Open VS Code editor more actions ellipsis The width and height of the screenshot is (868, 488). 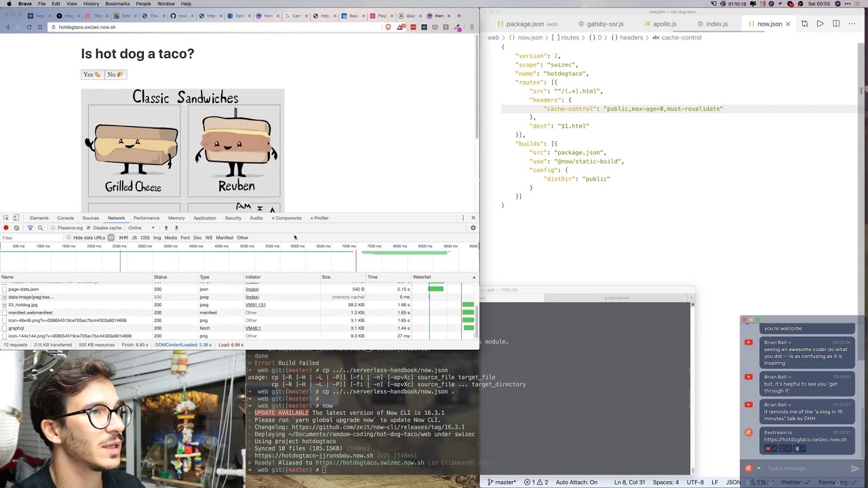coord(852,24)
